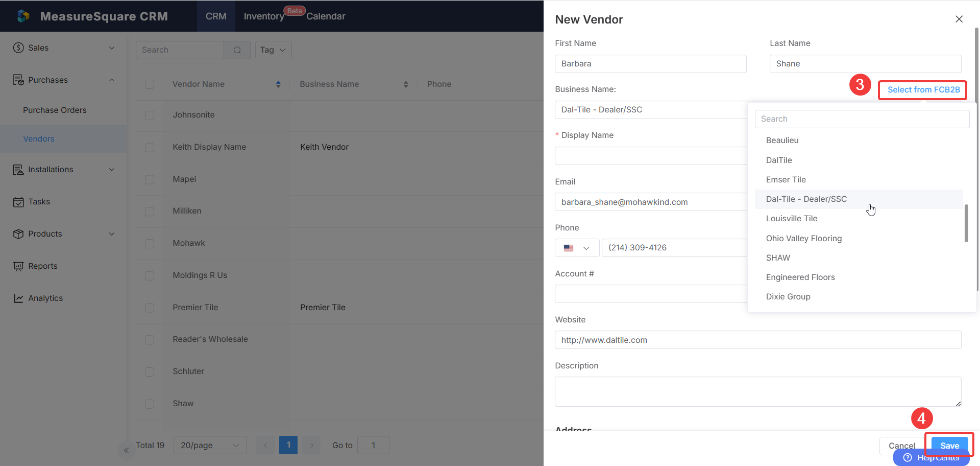Choose DalTile from the FCB2B list
Screen dimensions: 980x466
tap(859, 160)
